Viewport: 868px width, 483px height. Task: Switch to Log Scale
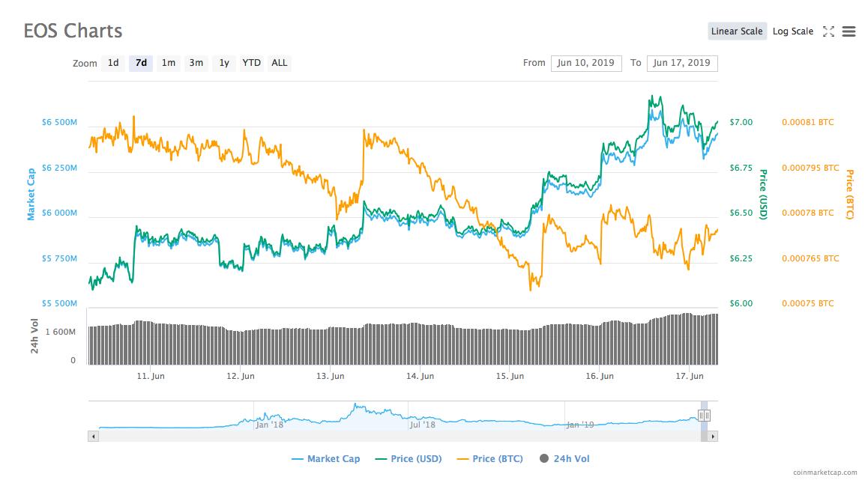tap(793, 31)
